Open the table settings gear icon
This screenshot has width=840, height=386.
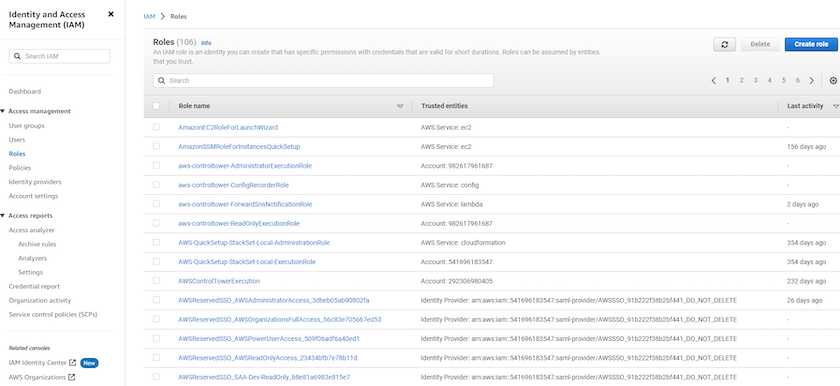tap(833, 81)
